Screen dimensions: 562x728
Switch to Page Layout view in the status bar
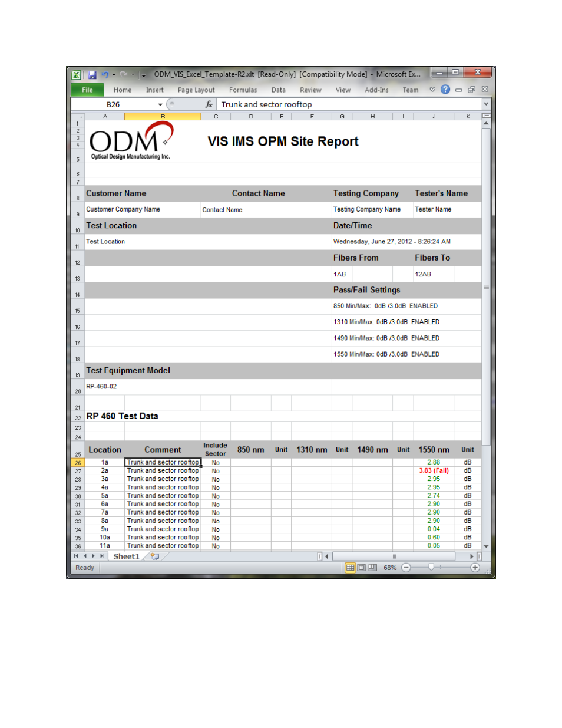click(362, 568)
